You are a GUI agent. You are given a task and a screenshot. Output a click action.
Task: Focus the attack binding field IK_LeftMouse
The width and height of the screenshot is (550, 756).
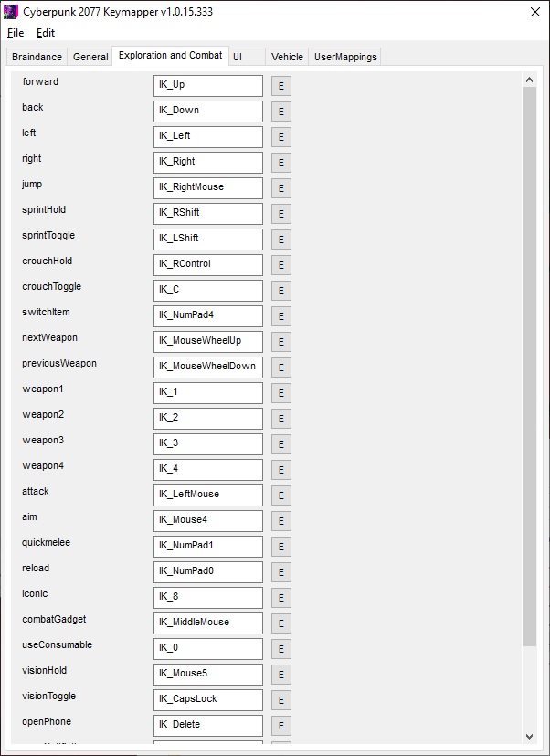[x=207, y=495]
